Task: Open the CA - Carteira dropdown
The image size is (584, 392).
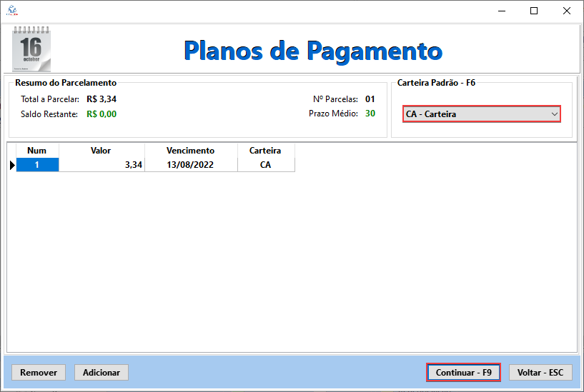Action: (482, 114)
